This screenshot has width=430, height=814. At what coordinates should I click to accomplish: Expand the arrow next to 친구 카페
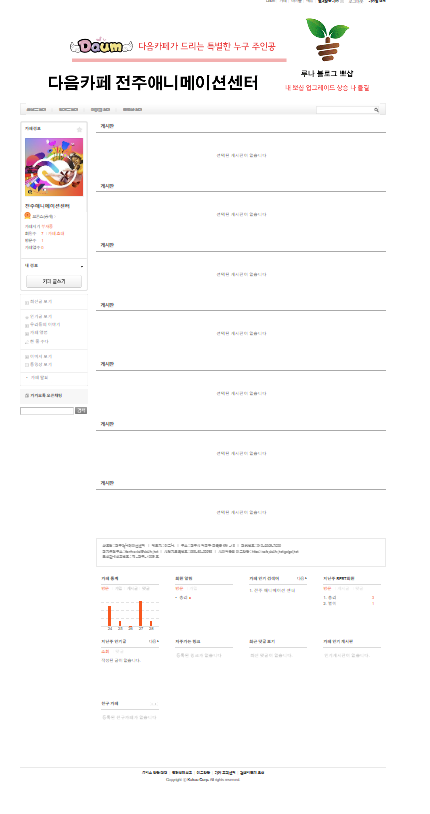click(154, 704)
